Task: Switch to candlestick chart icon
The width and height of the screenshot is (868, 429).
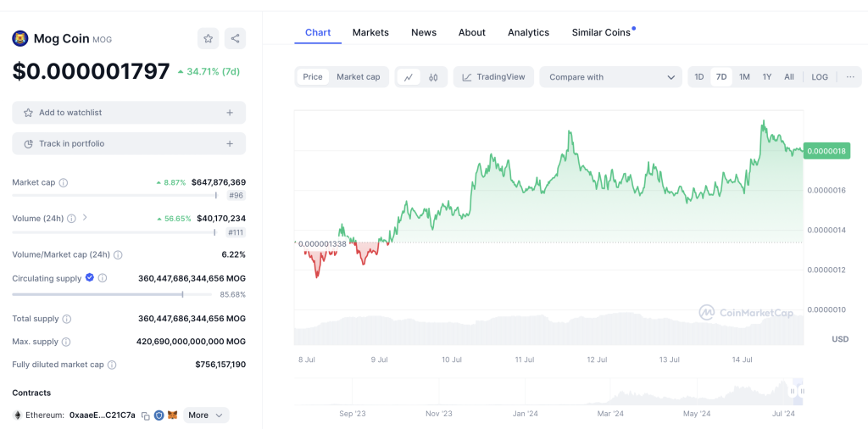Action: [x=433, y=77]
